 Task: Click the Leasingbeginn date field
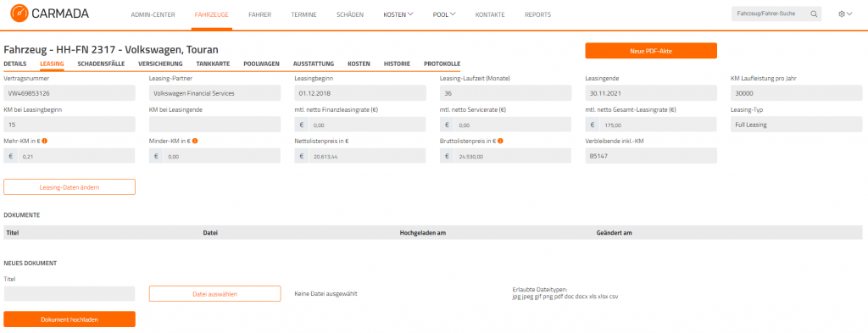click(x=360, y=93)
